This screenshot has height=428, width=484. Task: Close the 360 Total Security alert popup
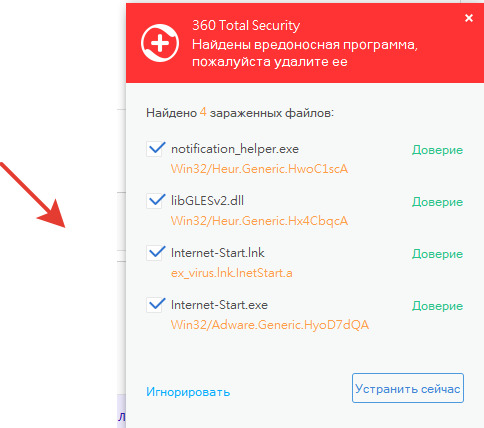pyautogui.click(x=469, y=18)
